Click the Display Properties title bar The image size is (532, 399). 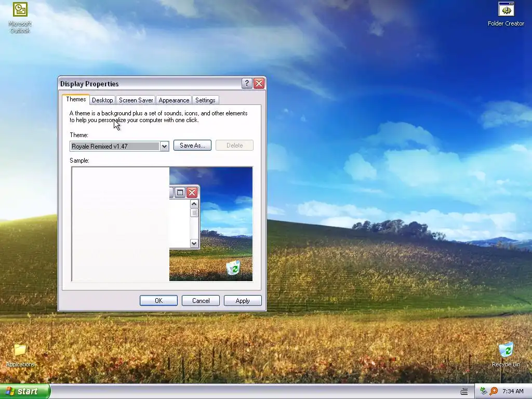click(x=149, y=84)
